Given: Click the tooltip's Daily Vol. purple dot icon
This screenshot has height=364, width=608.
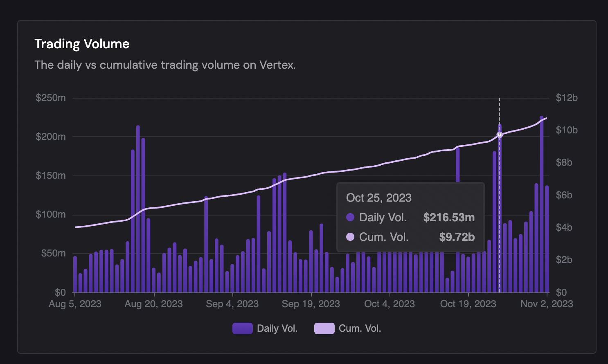Looking at the screenshot, I should pos(350,217).
